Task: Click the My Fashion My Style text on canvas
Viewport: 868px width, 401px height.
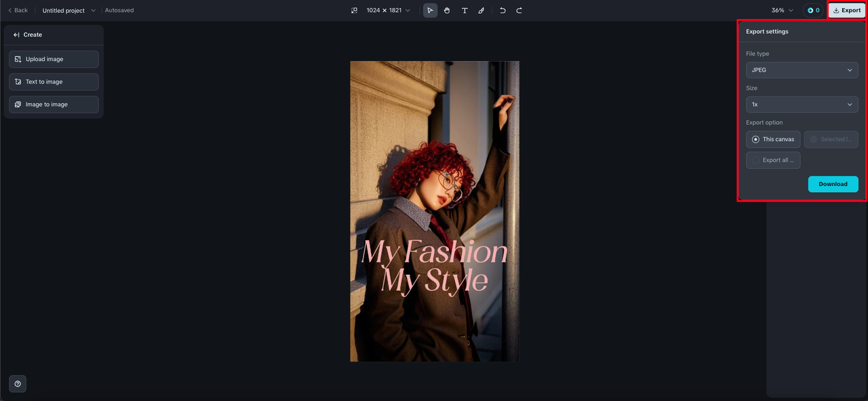Action: click(435, 267)
